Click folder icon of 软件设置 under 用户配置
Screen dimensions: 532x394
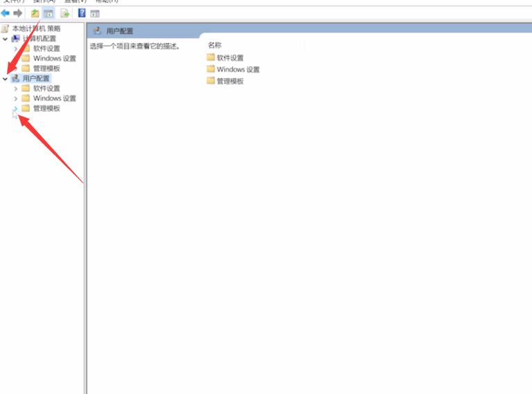pyautogui.click(x=26, y=88)
